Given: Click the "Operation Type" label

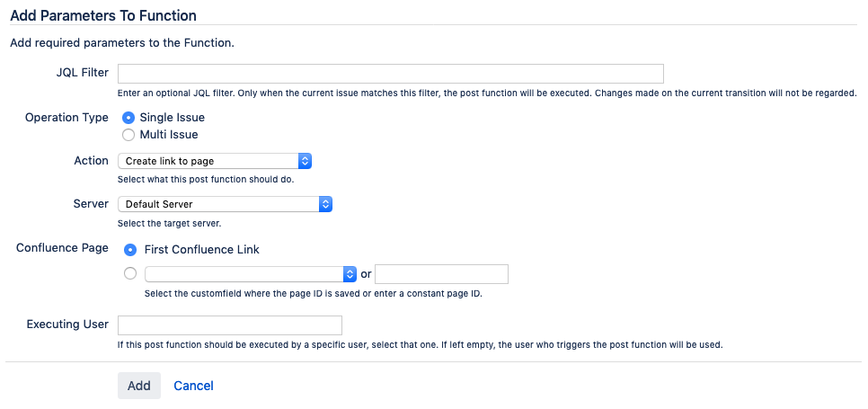Looking at the screenshot, I should (66, 118).
